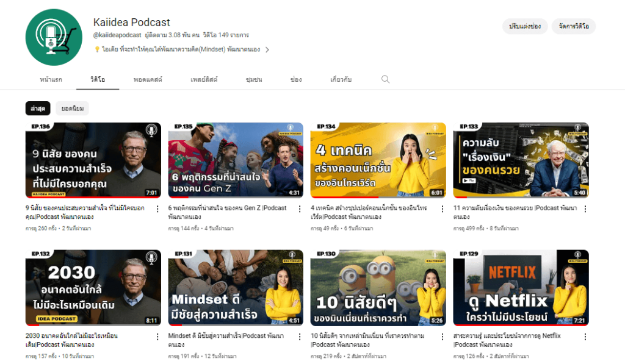Click the video title starting '9 นิสัย ของคนประสบความสำเร็จ'
The image size is (625, 364).
85,212
